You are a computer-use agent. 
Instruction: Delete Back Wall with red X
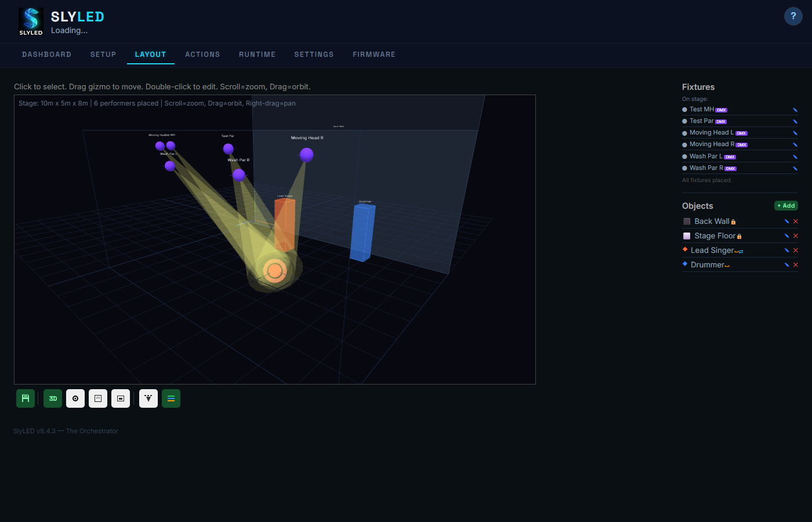pyautogui.click(x=796, y=222)
